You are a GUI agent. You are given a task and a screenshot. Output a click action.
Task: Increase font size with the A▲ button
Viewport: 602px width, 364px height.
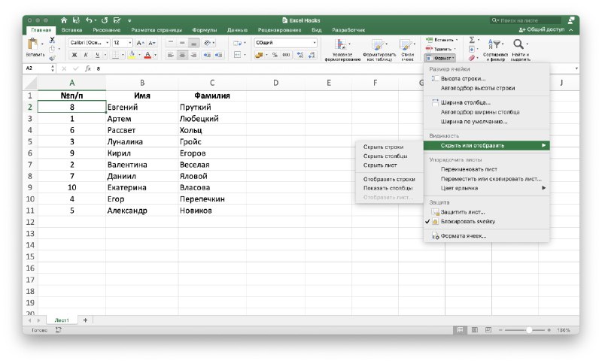141,43
